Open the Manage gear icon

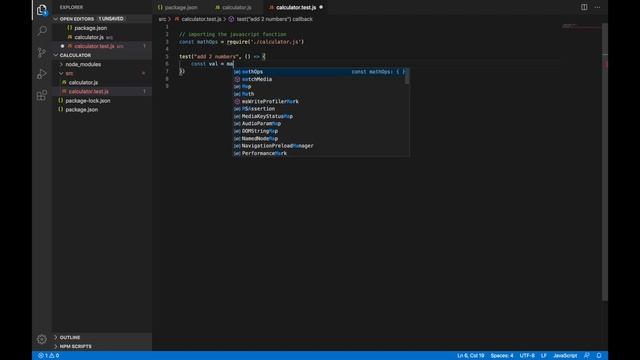[42, 339]
